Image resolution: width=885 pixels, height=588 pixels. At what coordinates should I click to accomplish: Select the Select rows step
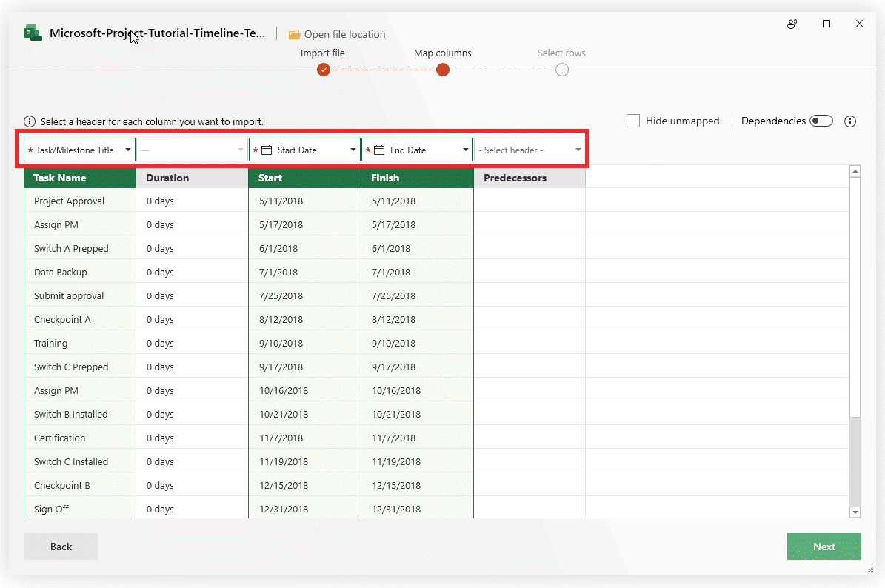coord(561,69)
